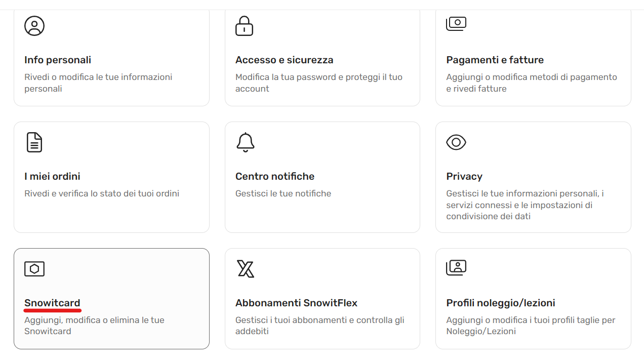Open Centro notifiche heading
Image resolution: width=644 pixels, height=361 pixels.
(275, 176)
